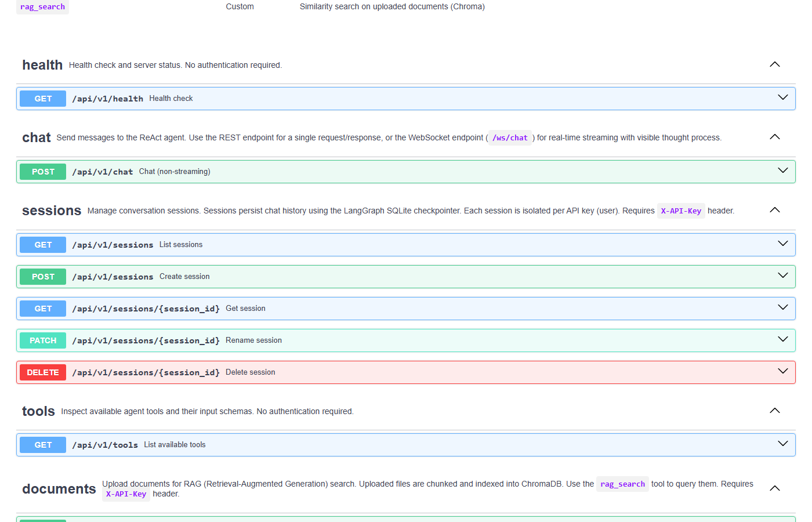This screenshot has height=522, width=812.
Task: Expand the GET /api/v1/health endpoint arrow
Action: click(x=783, y=97)
